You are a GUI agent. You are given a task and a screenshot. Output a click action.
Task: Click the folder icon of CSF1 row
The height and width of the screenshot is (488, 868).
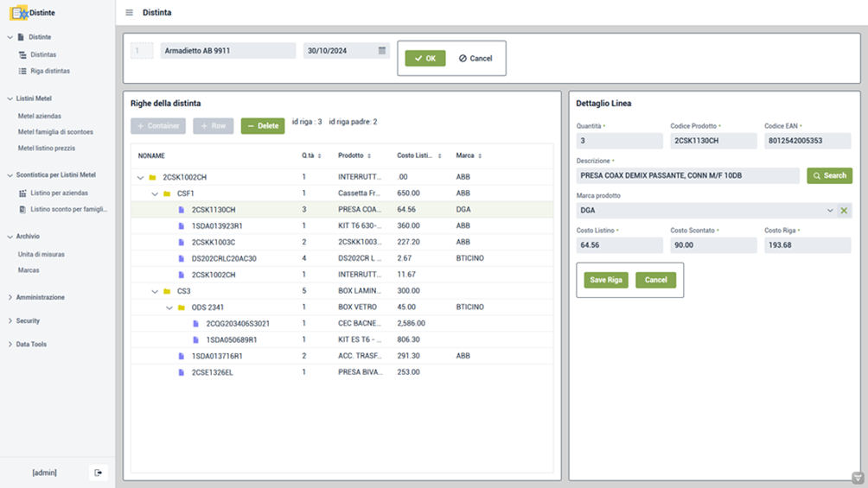click(x=167, y=193)
